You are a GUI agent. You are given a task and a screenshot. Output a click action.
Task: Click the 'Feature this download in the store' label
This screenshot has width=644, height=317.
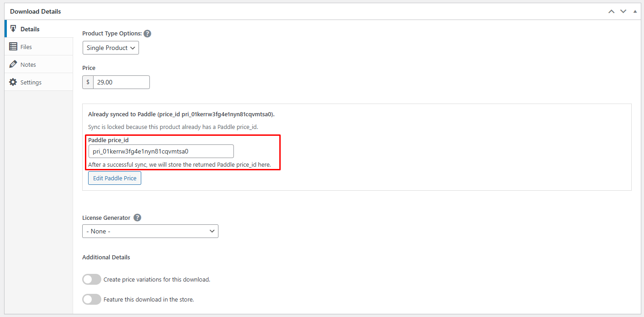coord(149,299)
